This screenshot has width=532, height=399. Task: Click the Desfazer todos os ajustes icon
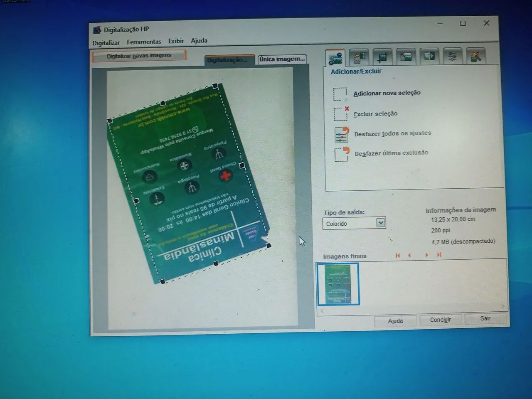coord(342,134)
